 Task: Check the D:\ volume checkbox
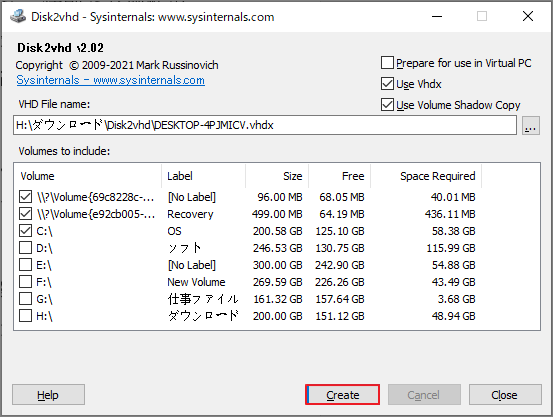point(25,248)
